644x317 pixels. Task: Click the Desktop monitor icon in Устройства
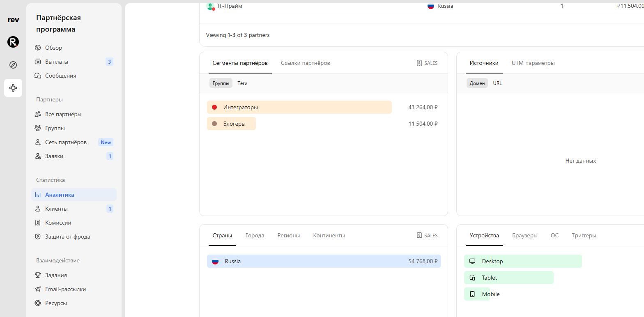[x=472, y=261]
